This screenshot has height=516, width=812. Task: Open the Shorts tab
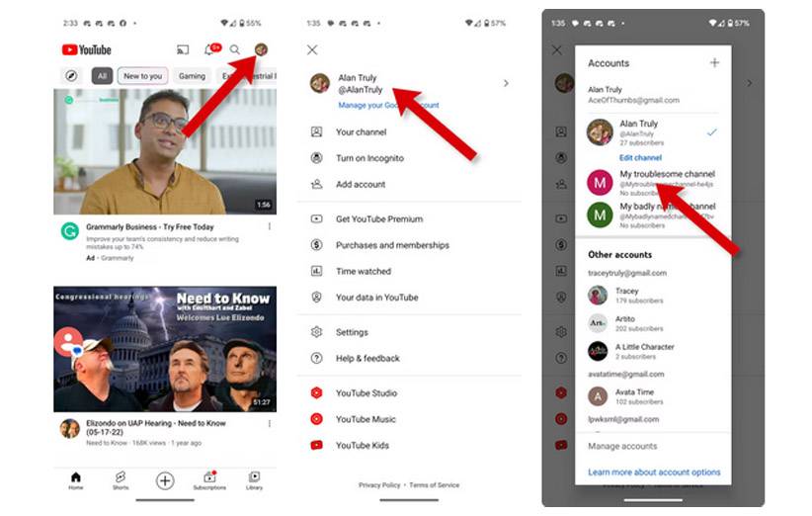pyautogui.click(x=121, y=480)
